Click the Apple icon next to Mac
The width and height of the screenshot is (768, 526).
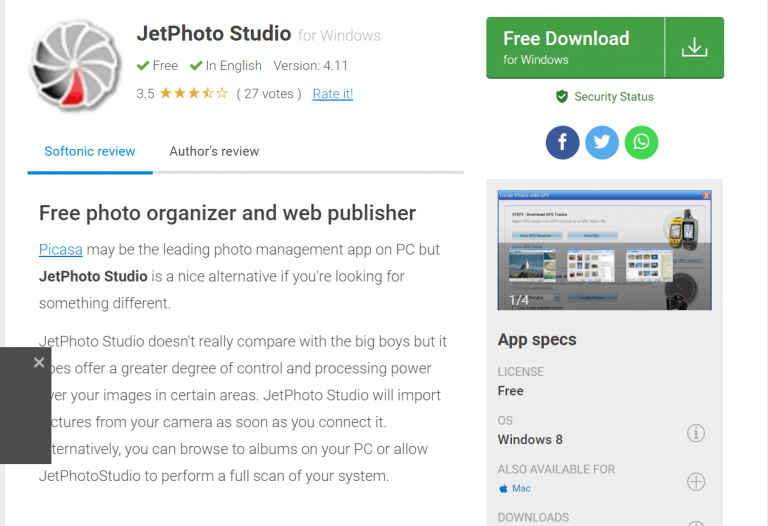pyautogui.click(x=503, y=489)
